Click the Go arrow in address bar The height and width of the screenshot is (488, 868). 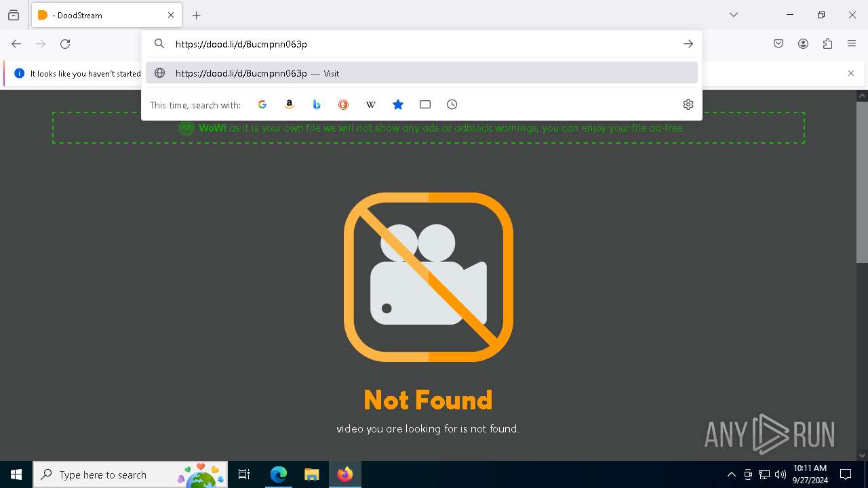688,44
